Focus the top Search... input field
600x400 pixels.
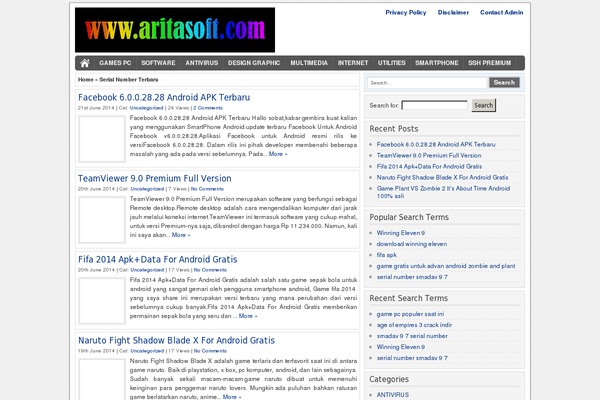tap(427, 83)
